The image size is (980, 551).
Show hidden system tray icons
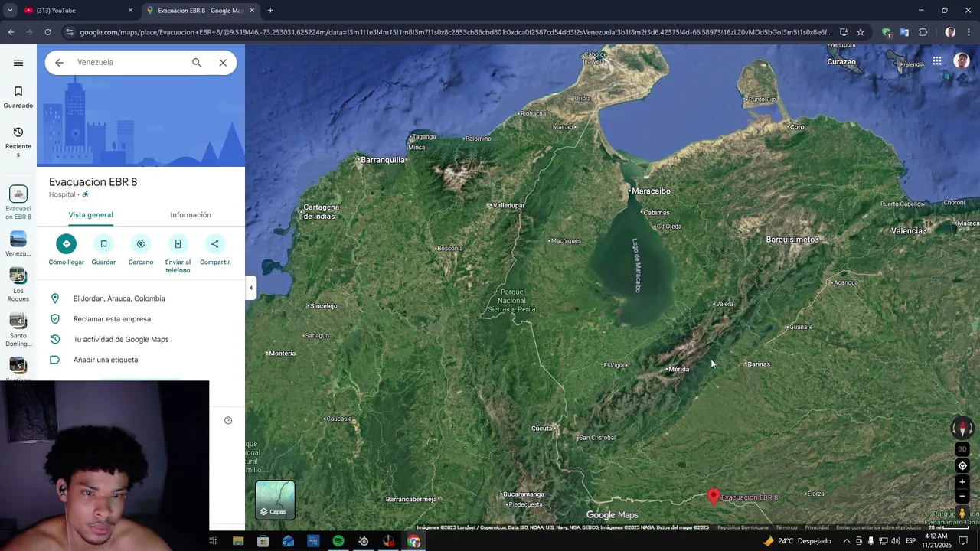(x=846, y=541)
